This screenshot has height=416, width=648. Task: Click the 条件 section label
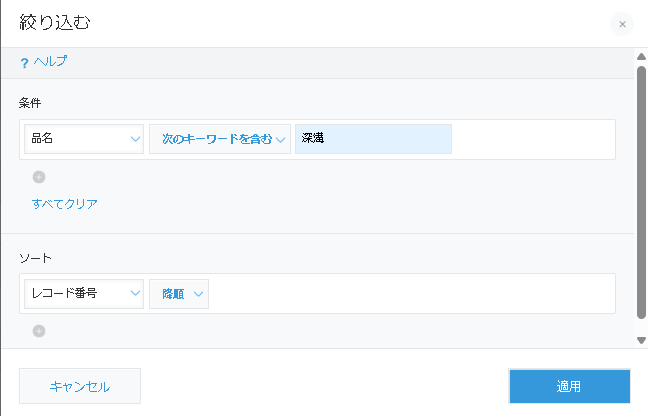pyautogui.click(x=30, y=103)
